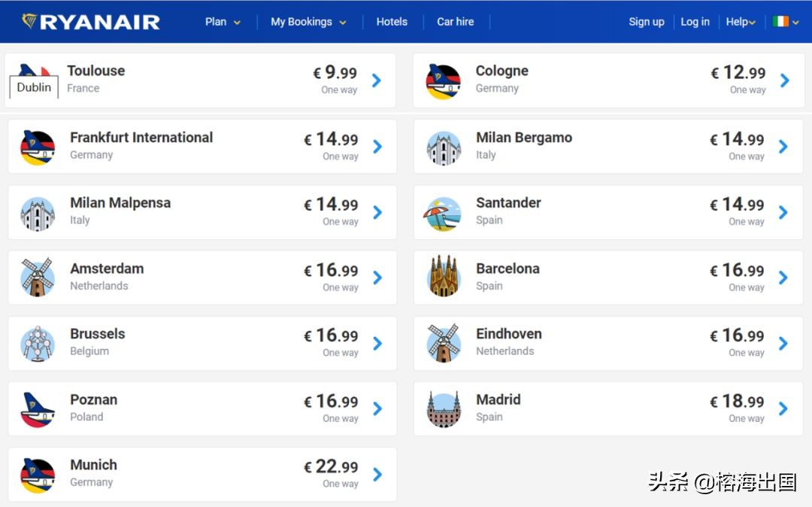The image size is (812, 507).
Task: Select the Cologne €12.99 fare arrow
Action: [x=785, y=80]
